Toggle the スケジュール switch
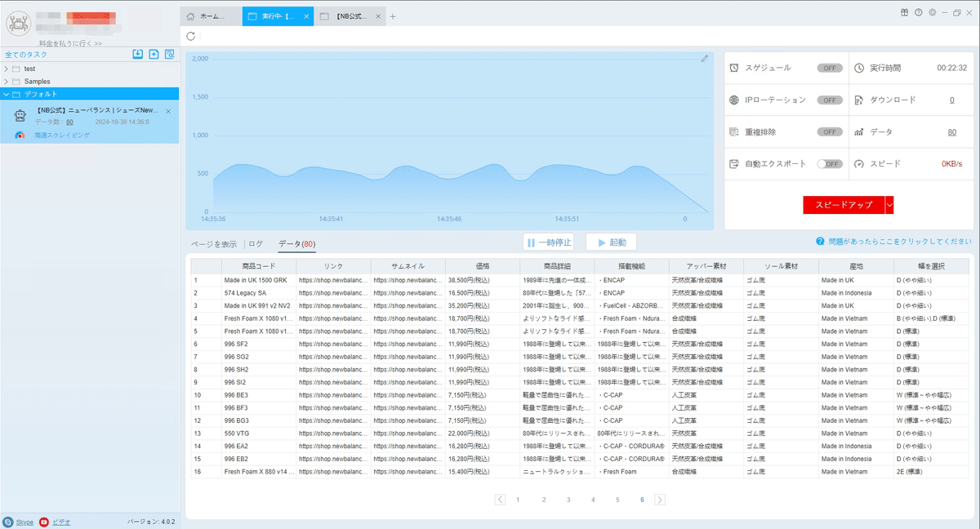The width and height of the screenshot is (980, 529). pyautogui.click(x=830, y=68)
